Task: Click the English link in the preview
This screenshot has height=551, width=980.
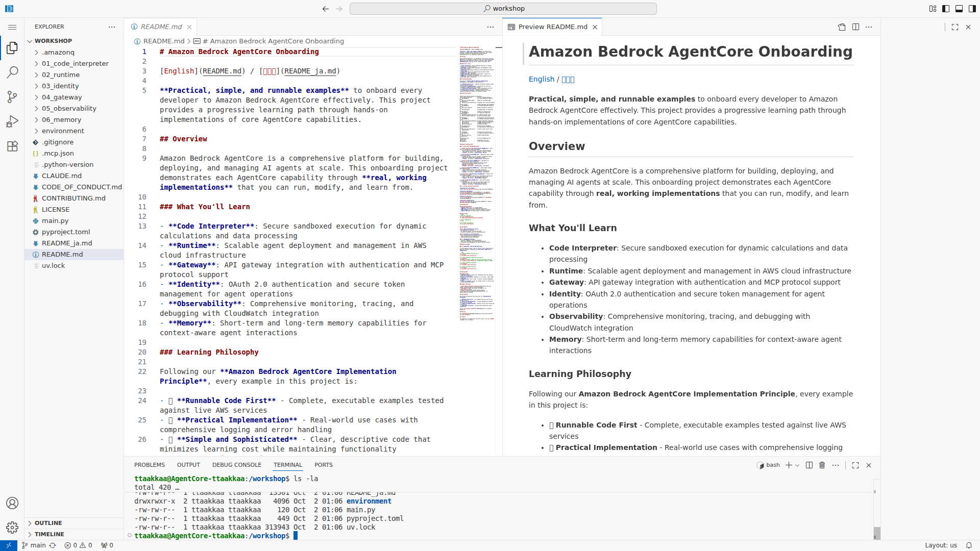Action: point(541,79)
